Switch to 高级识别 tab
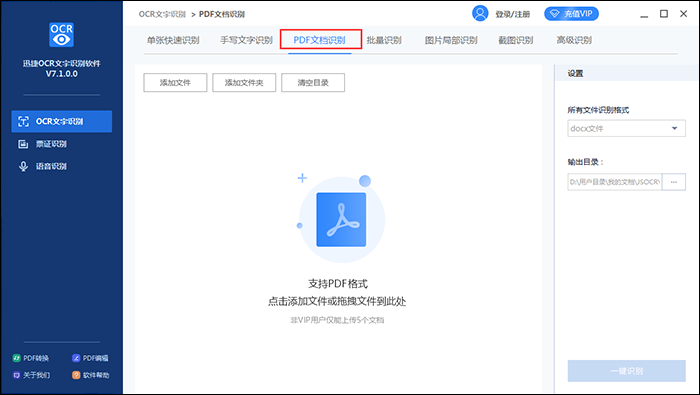This screenshot has height=395, width=700. tap(574, 40)
